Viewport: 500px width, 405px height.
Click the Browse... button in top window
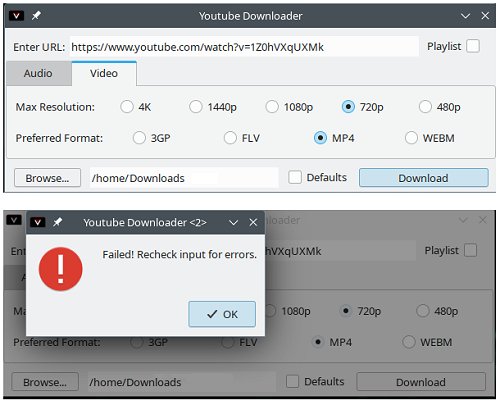pos(47,178)
